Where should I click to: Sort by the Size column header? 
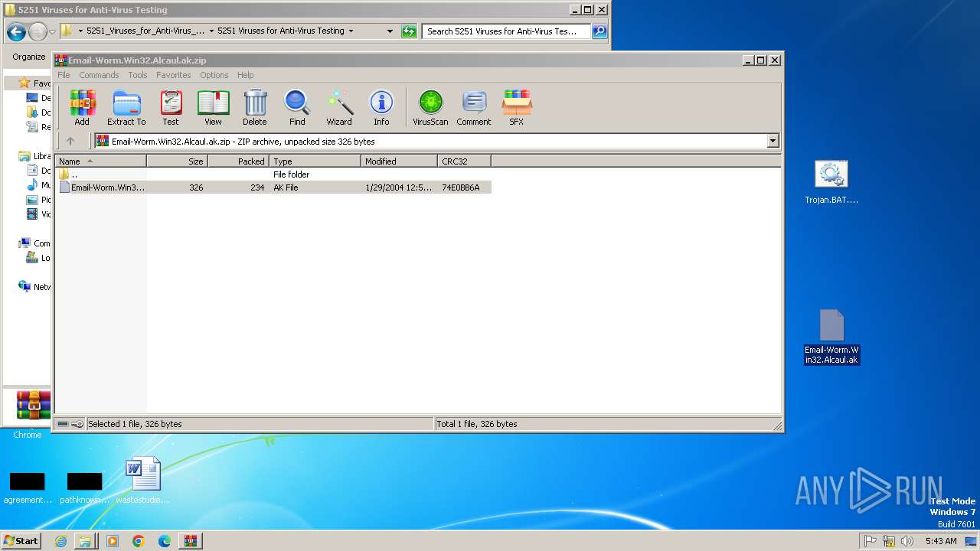tap(178, 161)
